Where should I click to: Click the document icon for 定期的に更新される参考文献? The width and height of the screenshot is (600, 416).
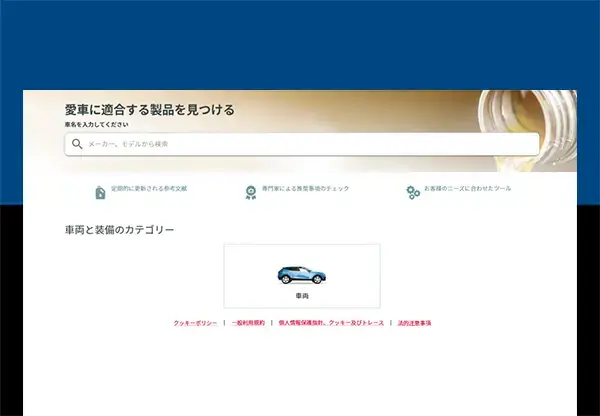click(100, 192)
